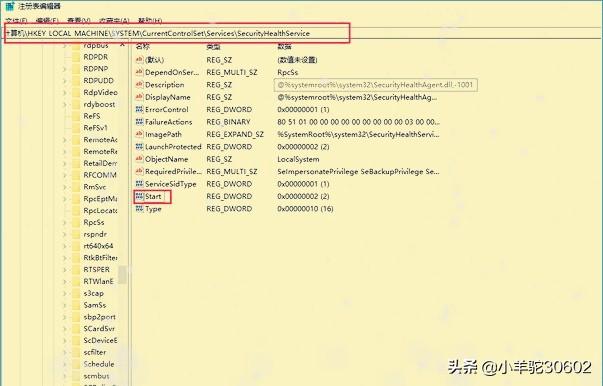Viewport: 603px width, 386px height.
Task: Select the SCardSvr key
Action: (x=99, y=329)
